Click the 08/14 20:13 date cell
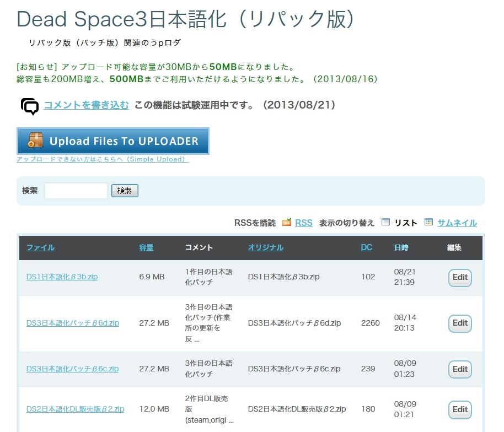The height and width of the screenshot is (432, 504). [x=405, y=323]
